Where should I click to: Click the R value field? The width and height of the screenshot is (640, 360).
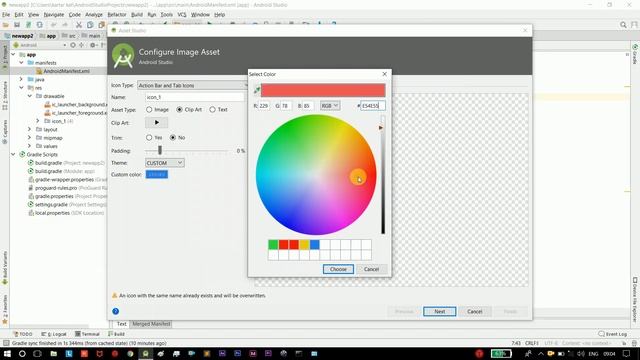pos(264,106)
